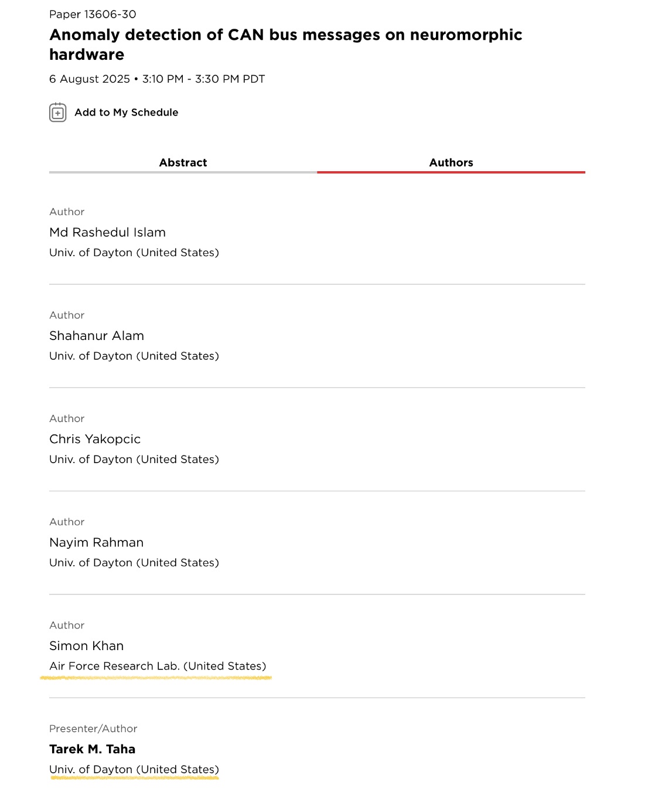672x799 pixels.
Task: Click Chris Yakopcic's Univ. of Dayton affiliation
Action: pyautogui.click(x=134, y=460)
